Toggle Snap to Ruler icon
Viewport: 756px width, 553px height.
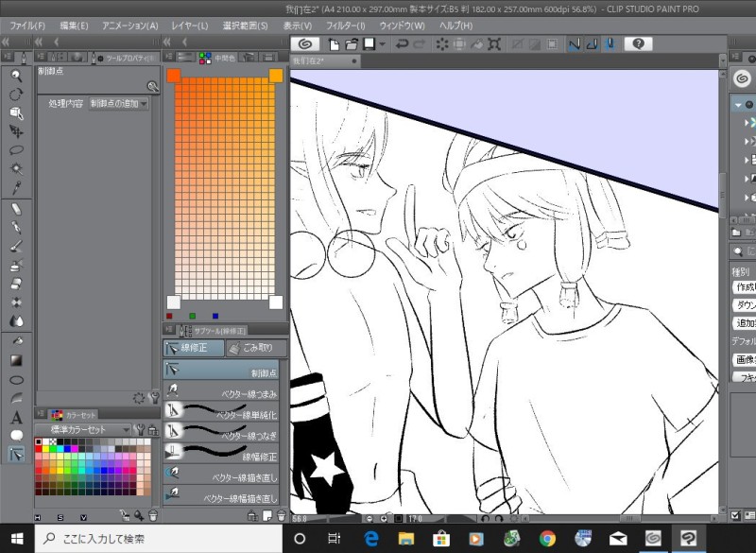(575, 44)
